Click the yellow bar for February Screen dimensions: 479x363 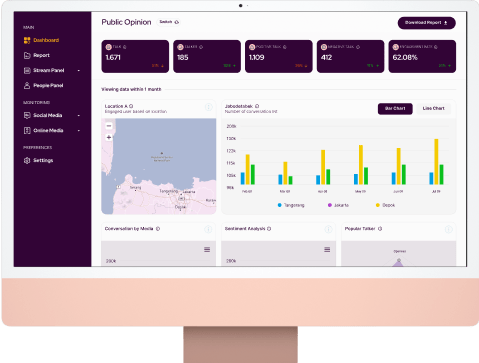pyautogui.click(x=248, y=169)
